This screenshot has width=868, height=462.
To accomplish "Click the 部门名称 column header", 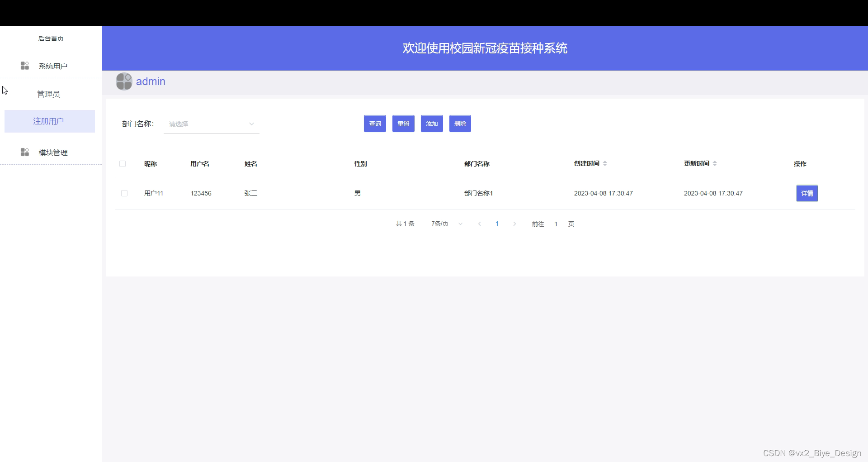I will 477,164.
